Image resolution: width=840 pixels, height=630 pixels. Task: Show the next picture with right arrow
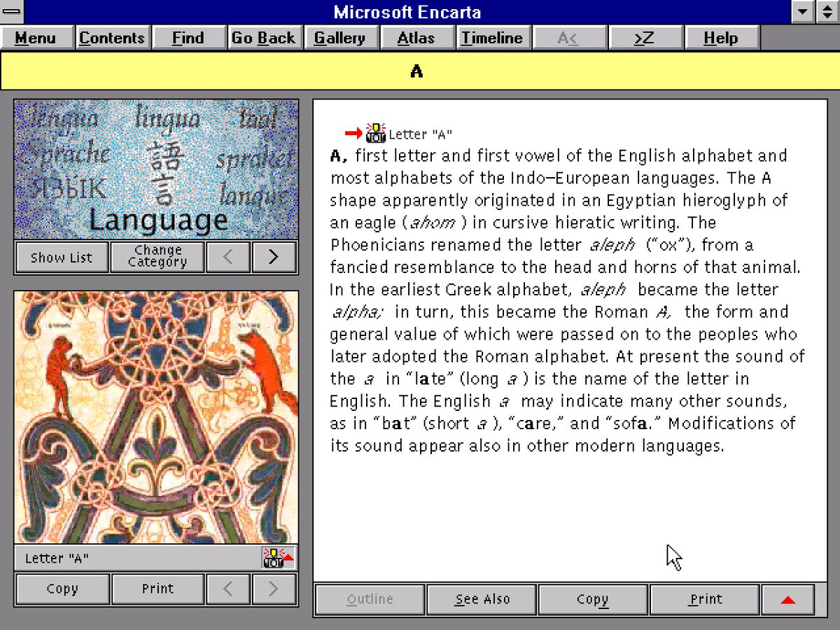274,589
